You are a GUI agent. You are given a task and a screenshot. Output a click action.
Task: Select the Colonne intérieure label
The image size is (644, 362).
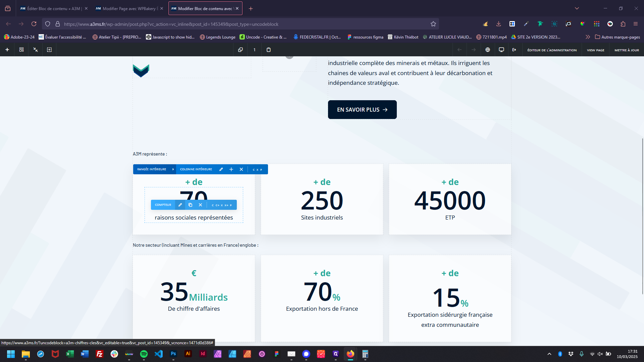click(x=196, y=169)
